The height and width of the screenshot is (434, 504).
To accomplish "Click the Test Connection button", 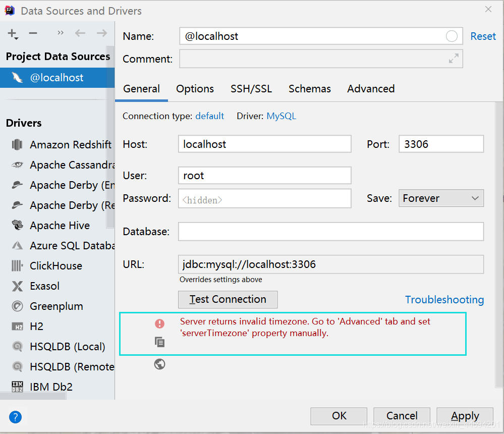I will pos(228,299).
